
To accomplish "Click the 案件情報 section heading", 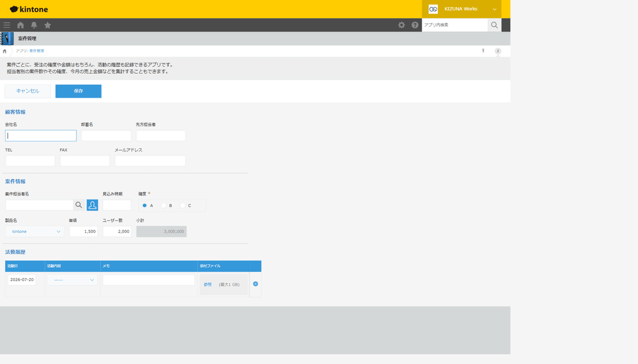I will 15,181.
